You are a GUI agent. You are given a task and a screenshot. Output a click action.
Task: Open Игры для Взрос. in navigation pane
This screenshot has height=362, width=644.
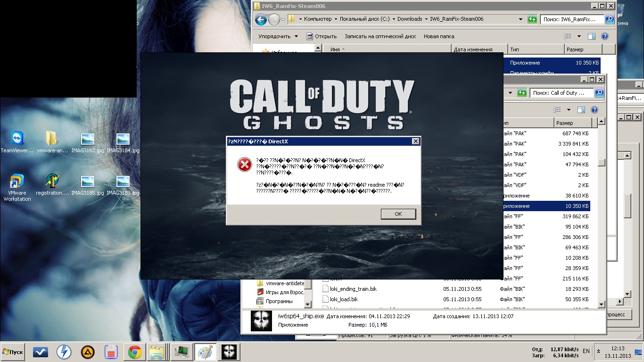281,292
